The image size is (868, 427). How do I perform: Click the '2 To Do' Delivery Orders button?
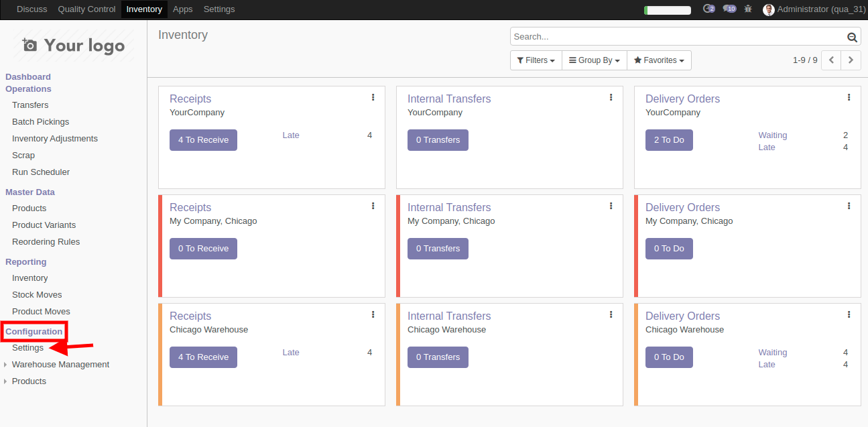[669, 140]
